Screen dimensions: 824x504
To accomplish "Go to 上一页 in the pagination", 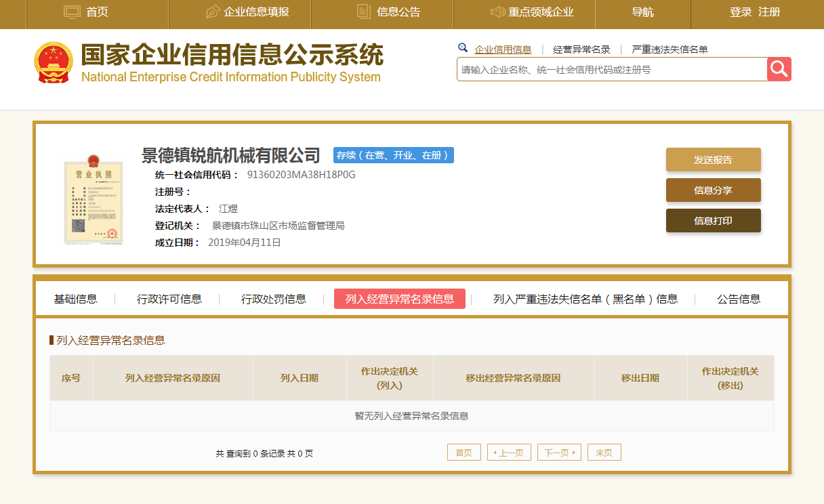I will click(x=509, y=453).
